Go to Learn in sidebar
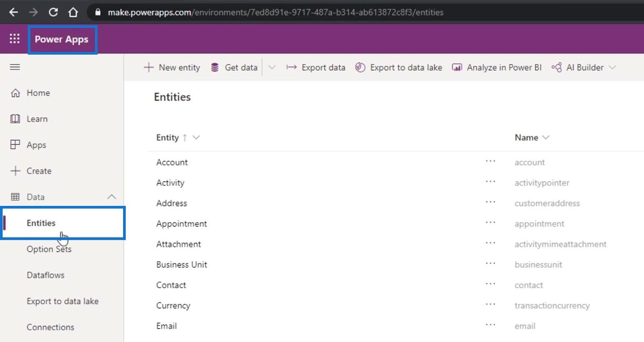 37,119
